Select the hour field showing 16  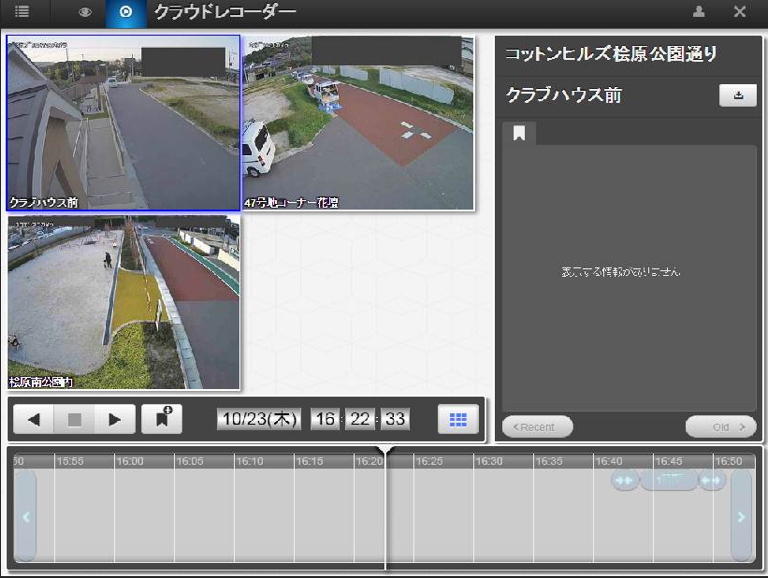pos(324,419)
